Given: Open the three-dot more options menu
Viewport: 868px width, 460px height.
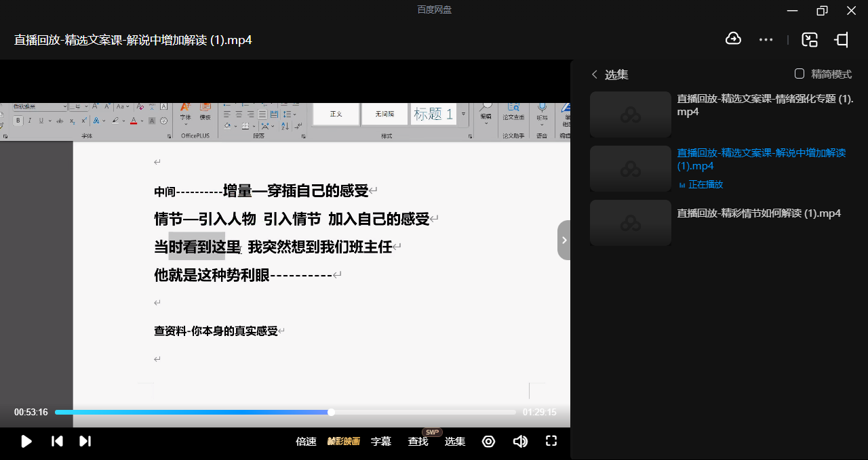Looking at the screenshot, I should [x=766, y=40].
